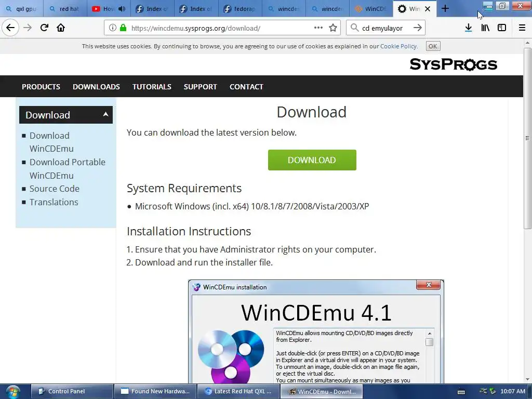
Task: Reload the current page
Action: 44,28
